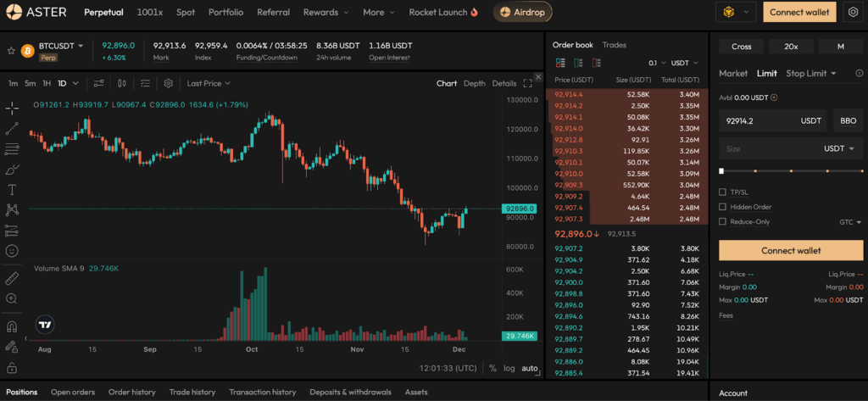Click the Aster logo
Viewport: 868px width, 401px height.
[x=36, y=12]
